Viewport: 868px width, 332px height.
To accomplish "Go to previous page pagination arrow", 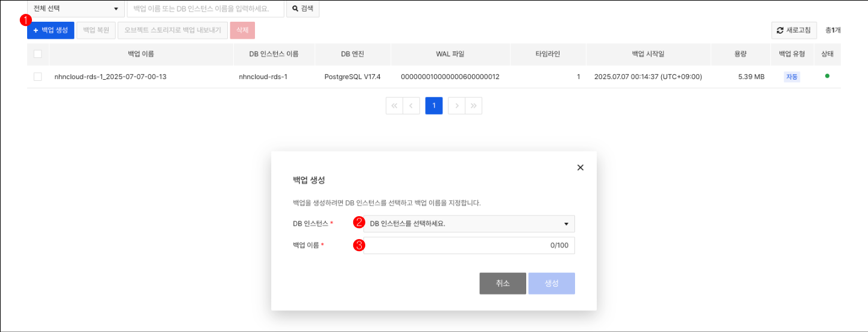I will tap(411, 106).
